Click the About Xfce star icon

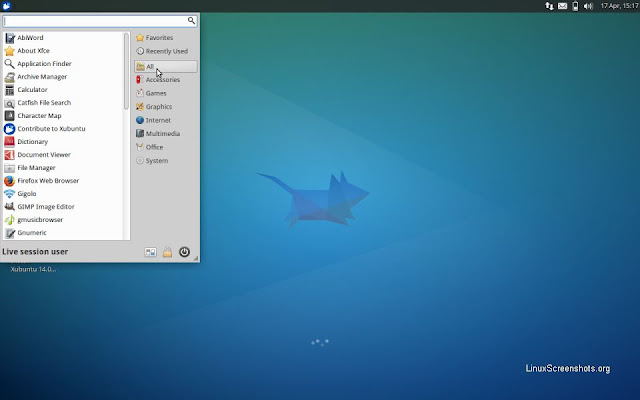tap(9, 51)
